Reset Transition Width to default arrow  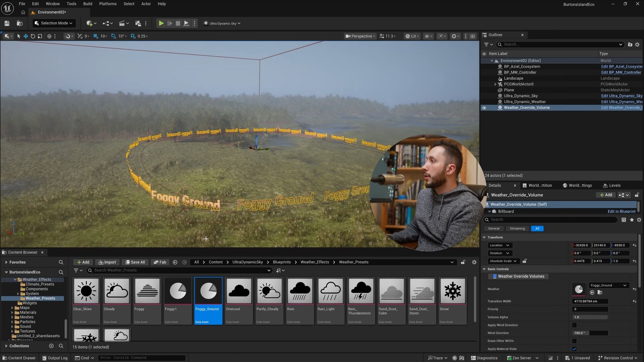pyautogui.click(x=635, y=301)
